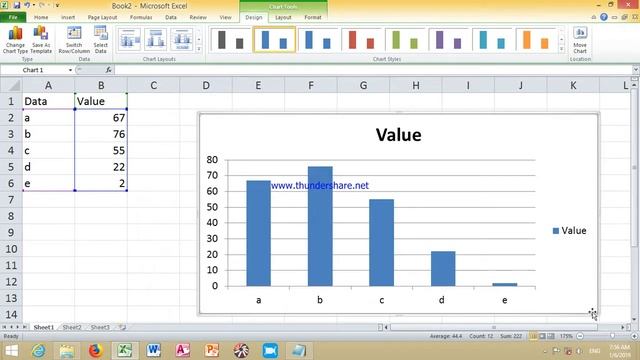Open the blue camera app in taskbar
Viewport: 640px width, 360px height.
click(270, 351)
